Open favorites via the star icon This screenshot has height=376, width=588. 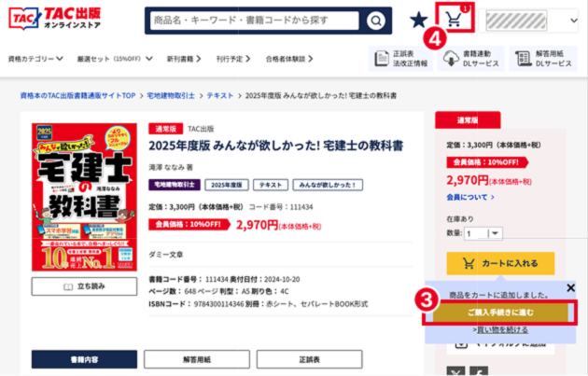pyautogui.click(x=418, y=20)
